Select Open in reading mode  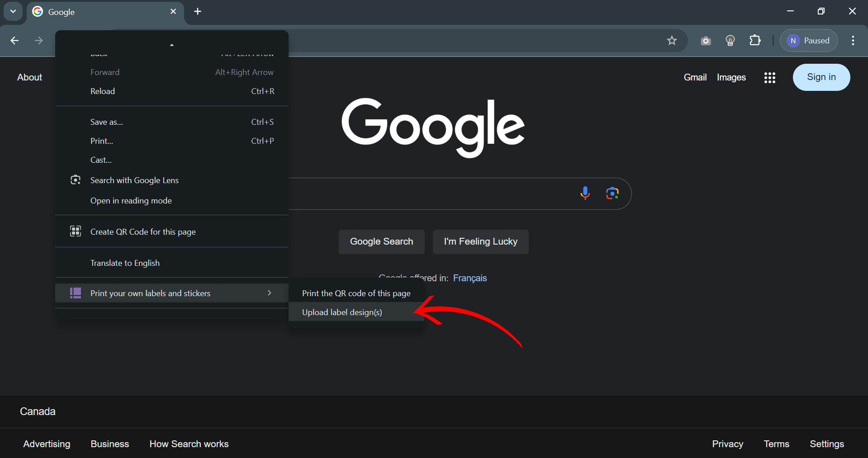tap(172, 201)
